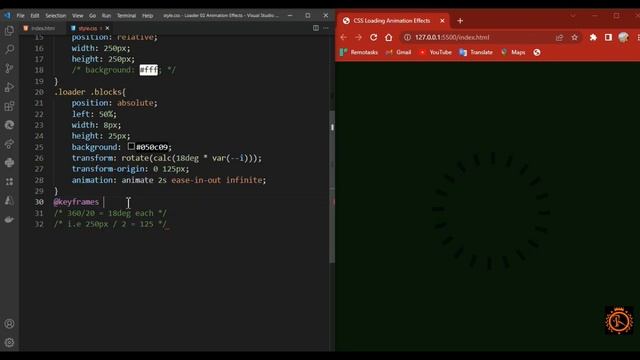Viewport: 640px width, 360px height.
Task: Open the Extensions view
Action: [x=9, y=106]
